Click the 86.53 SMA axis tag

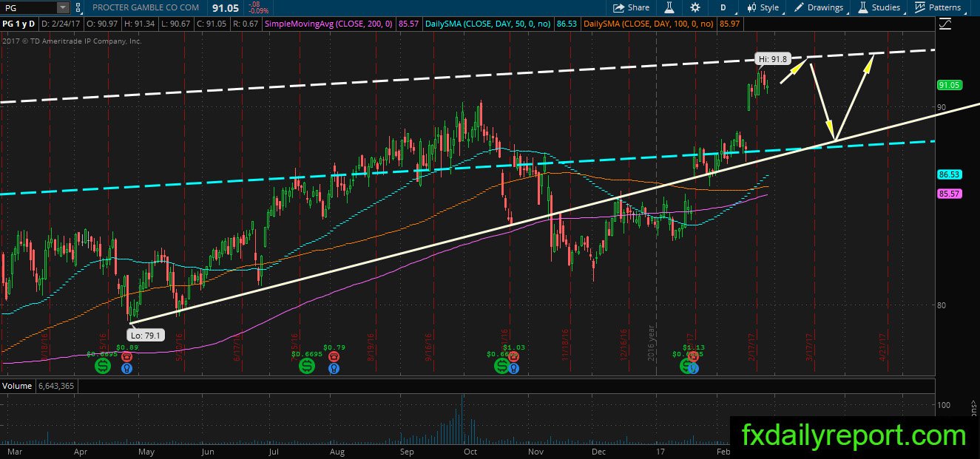click(949, 174)
